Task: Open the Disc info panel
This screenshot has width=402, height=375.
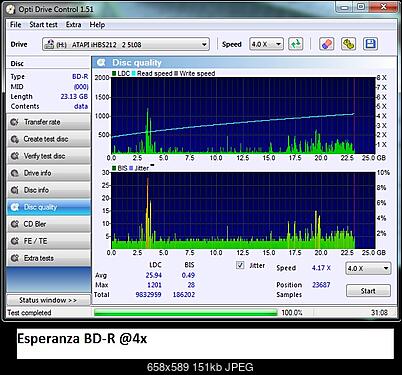Action: click(x=49, y=190)
